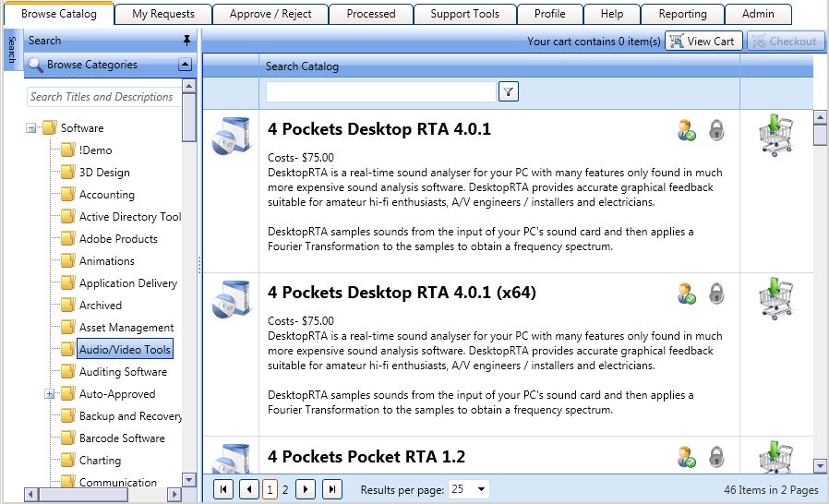Click category tree scroll up arrow

(188, 86)
